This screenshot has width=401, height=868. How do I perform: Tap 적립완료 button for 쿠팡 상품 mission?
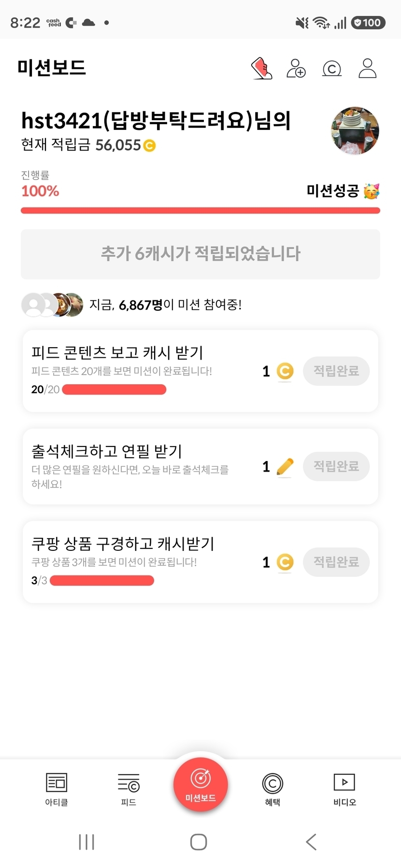coord(336,562)
